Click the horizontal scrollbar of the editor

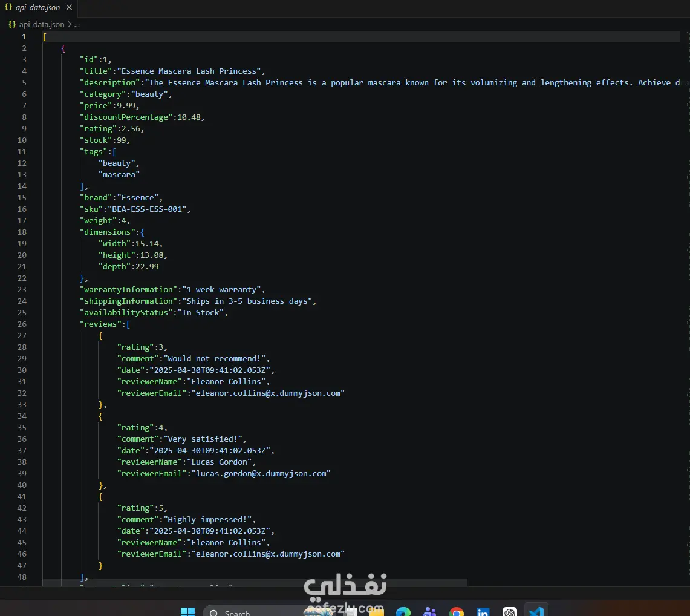click(255, 583)
